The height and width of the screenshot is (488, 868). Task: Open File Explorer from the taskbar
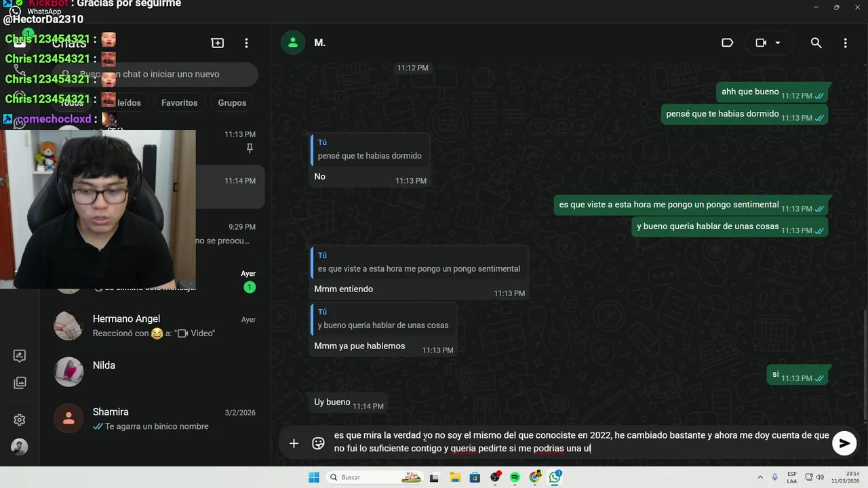pos(455,477)
